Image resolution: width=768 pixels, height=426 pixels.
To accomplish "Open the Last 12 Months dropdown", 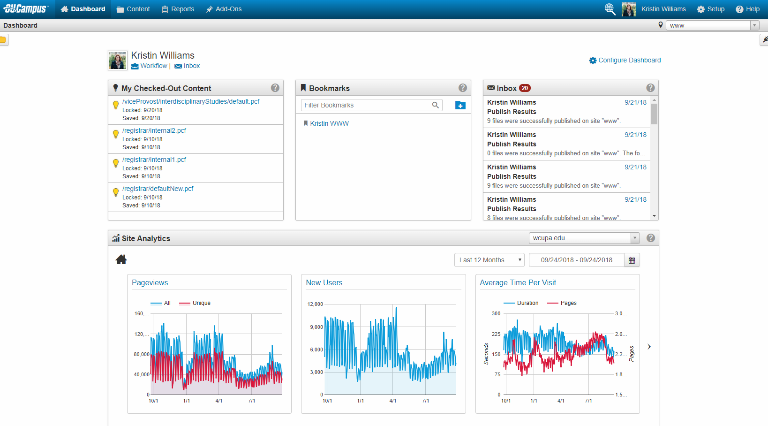I will pyautogui.click(x=489, y=260).
